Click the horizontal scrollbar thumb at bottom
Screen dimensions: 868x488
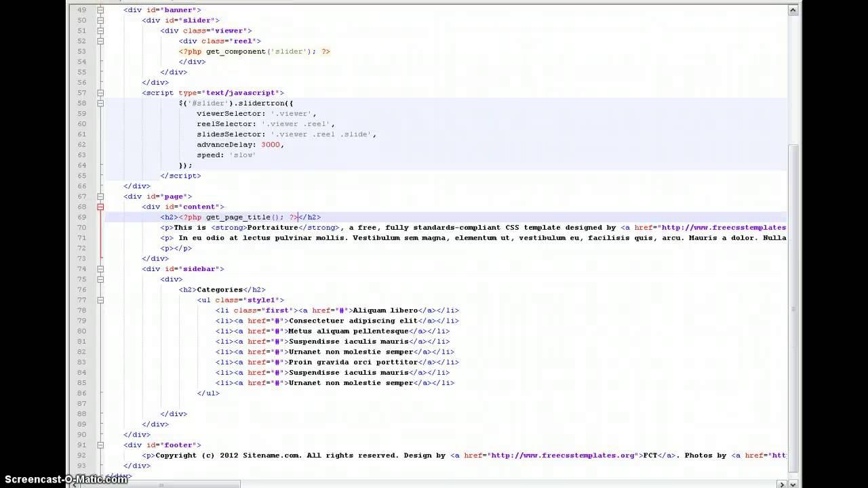pyautogui.click(x=161, y=484)
